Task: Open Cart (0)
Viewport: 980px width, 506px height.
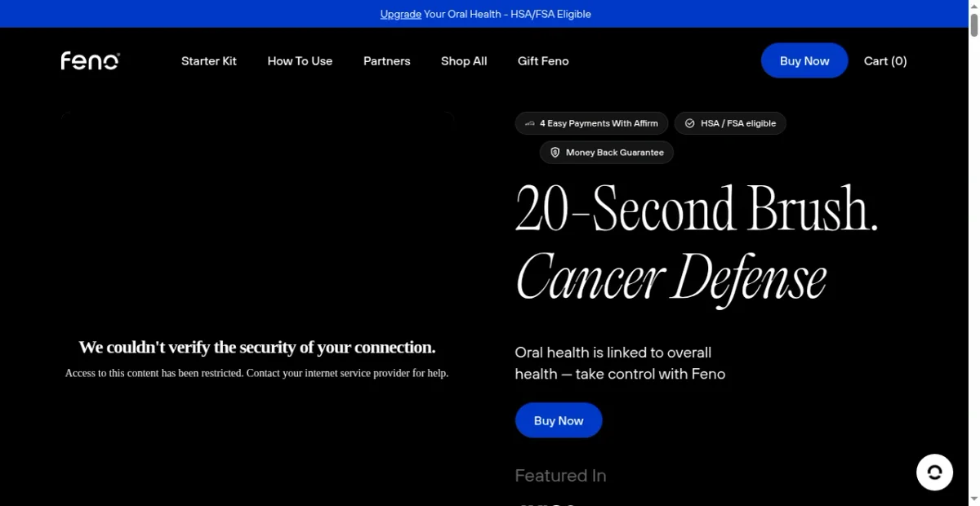Action: [885, 61]
